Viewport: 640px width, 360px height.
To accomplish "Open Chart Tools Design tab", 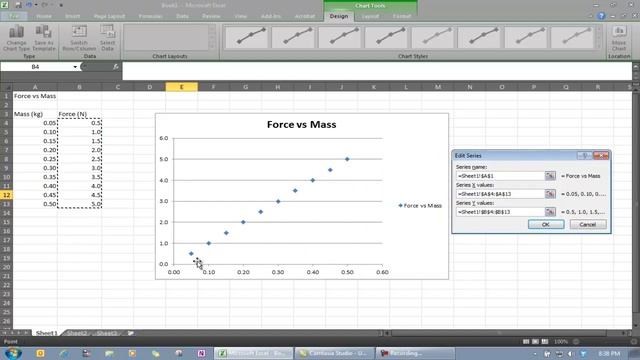I will (x=339, y=16).
